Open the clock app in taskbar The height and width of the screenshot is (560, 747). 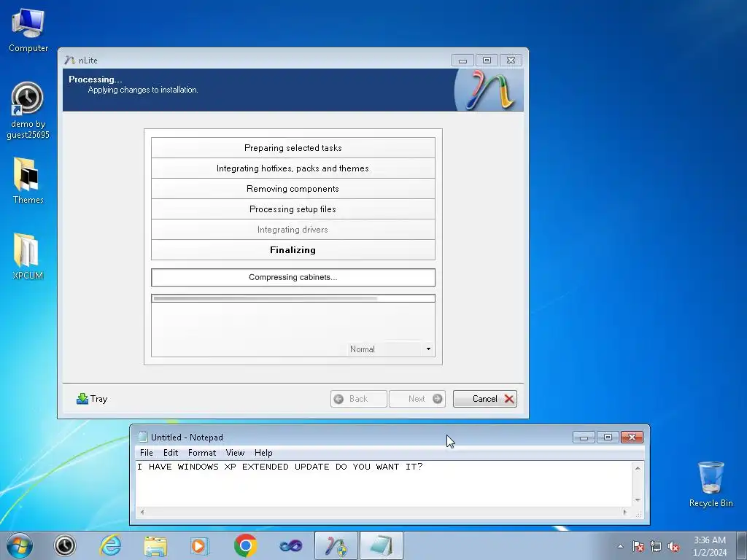point(65,545)
